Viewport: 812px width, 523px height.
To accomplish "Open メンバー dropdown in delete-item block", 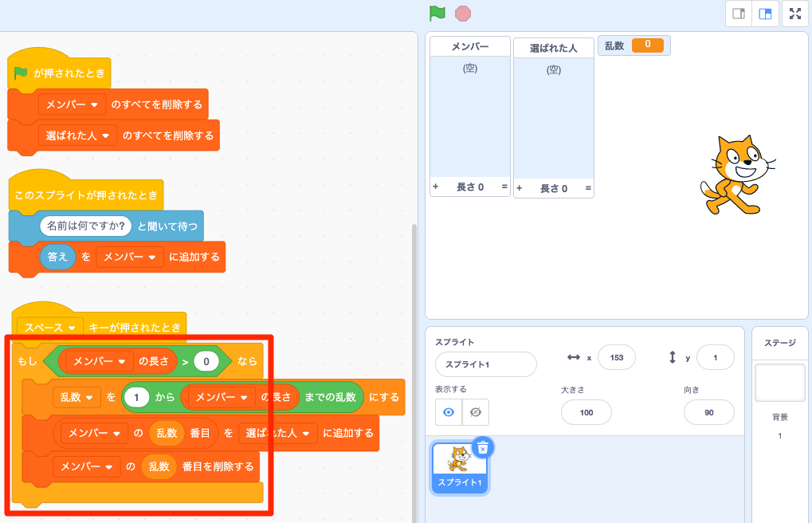I will [87, 466].
